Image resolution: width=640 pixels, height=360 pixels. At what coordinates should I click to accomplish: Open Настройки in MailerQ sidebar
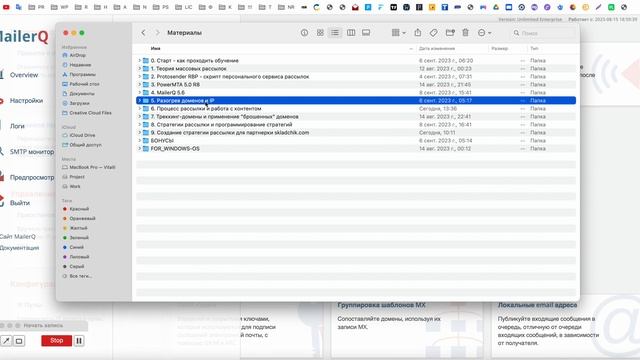click(27, 101)
